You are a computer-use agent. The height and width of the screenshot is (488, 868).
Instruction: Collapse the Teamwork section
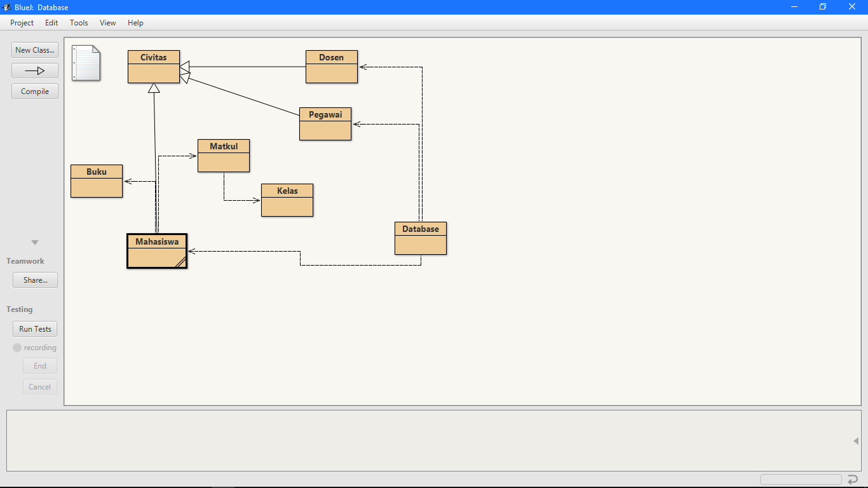tap(34, 242)
